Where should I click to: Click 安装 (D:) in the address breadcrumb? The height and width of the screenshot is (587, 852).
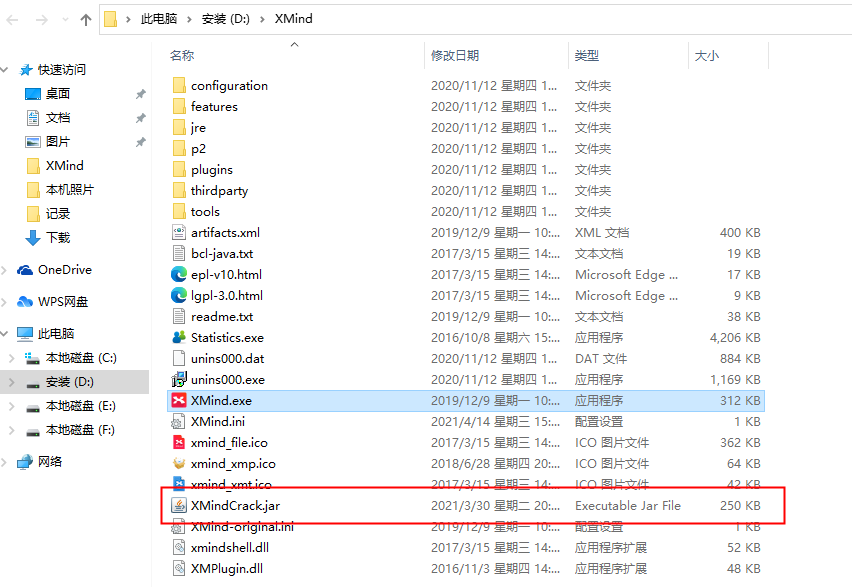pos(225,19)
